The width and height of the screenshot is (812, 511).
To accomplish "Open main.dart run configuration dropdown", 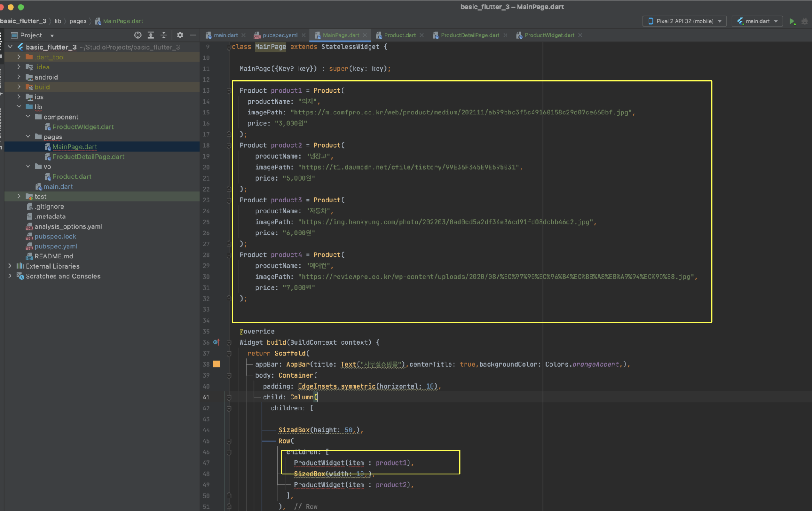I will pos(757,21).
